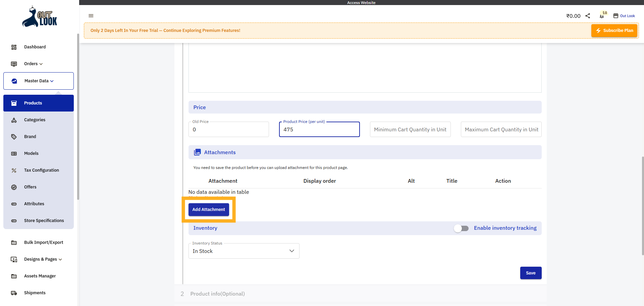644x306 pixels.
Task: Expand the Designs & Pages section
Action: pyautogui.click(x=43, y=259)
